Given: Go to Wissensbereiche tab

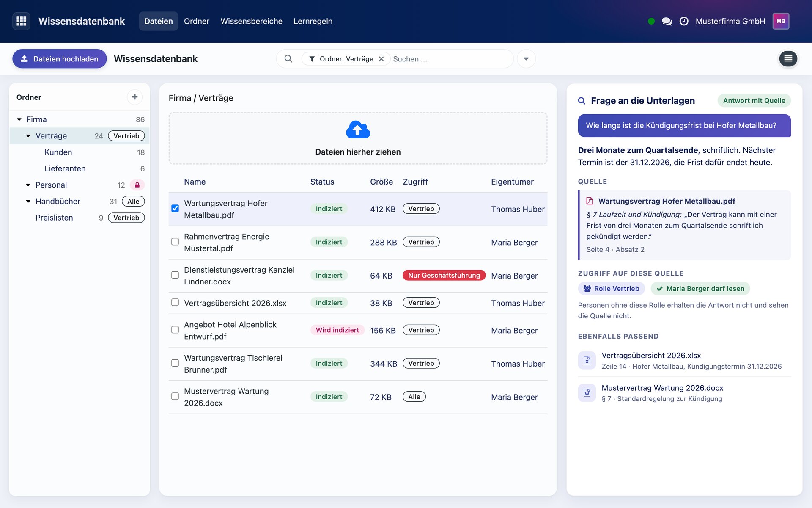Looking at the screenshot, I should (251, 21).
